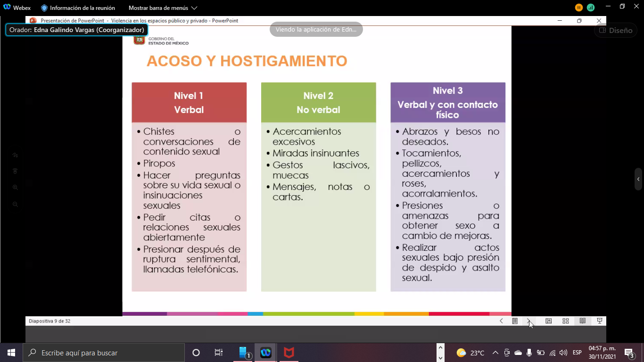Open the blue taskbar app with badge 1
644x362 pixels.
pyautogui.click(x=243, y=353)
